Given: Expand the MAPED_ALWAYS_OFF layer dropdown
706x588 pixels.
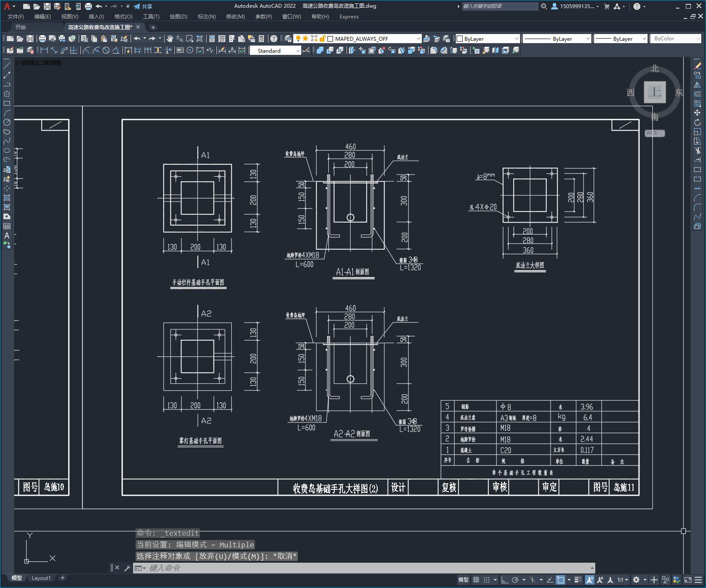Looking at the screenshot, I should pos(418,39).
